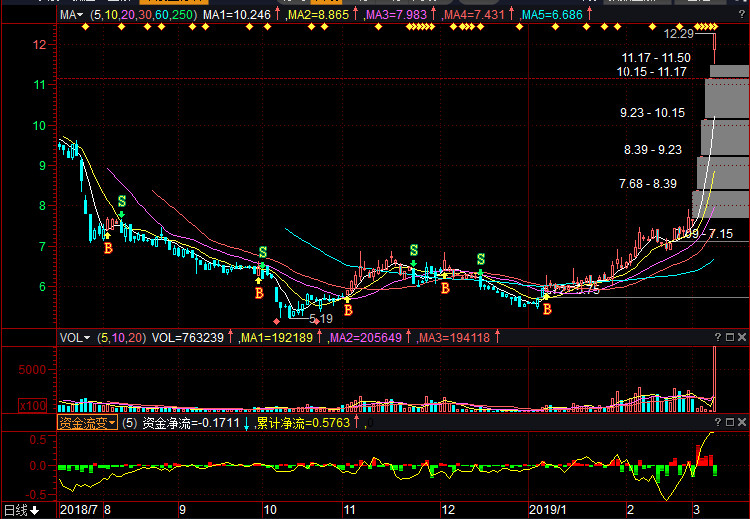This screenshot has height=519, width=750.
Task: Click the red diamond marker left of 5.19 low
Action: tap(276, 321)
